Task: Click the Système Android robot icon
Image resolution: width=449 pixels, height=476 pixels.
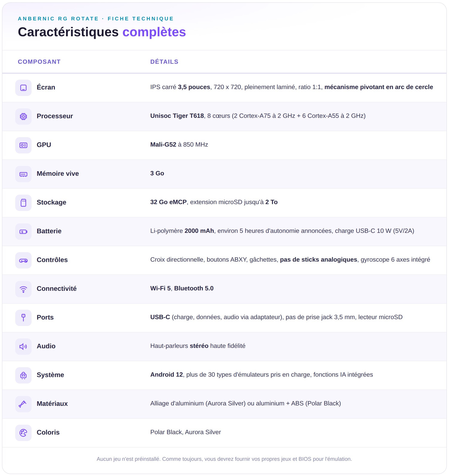Action: 23,375
